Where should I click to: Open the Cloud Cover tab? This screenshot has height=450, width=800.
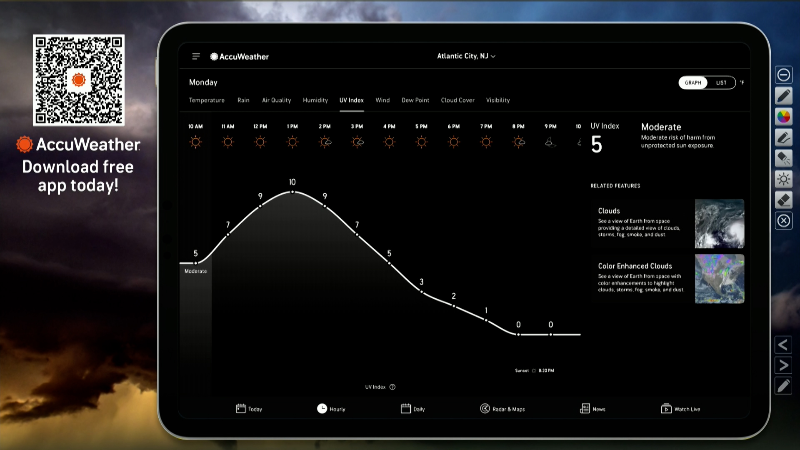(x=458, y=100)
